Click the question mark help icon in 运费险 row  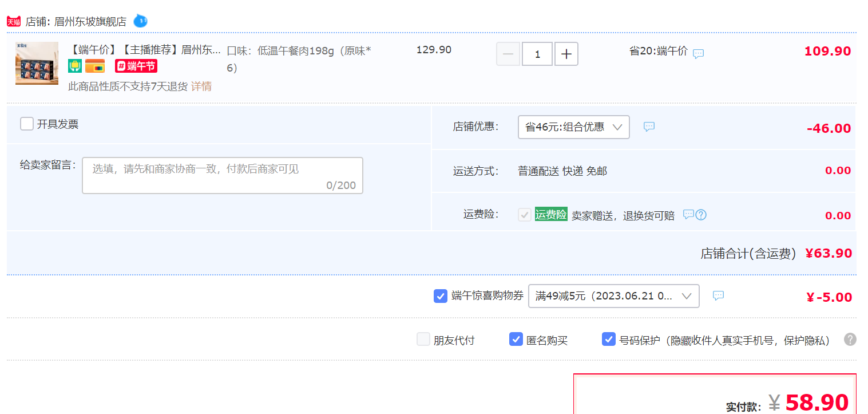point(701,215)
